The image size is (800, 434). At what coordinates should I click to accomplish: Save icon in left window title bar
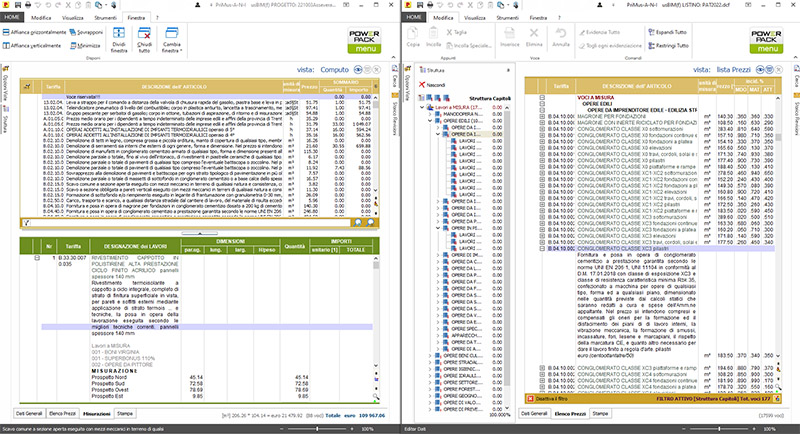(18, 5)
